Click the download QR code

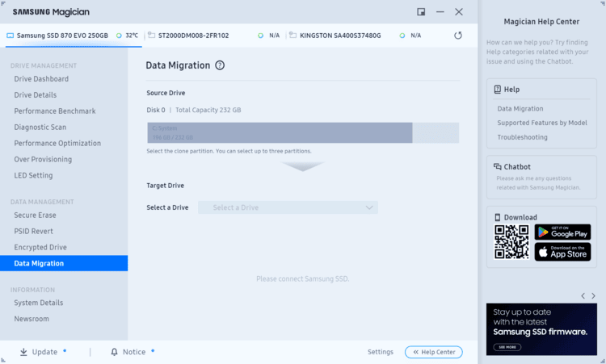[511, 242]
